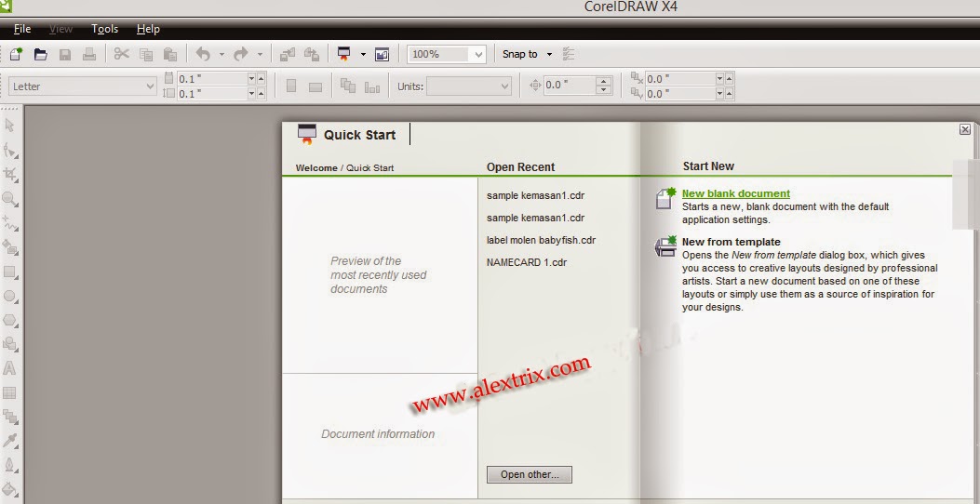Select the Text tool

point(9,368)
